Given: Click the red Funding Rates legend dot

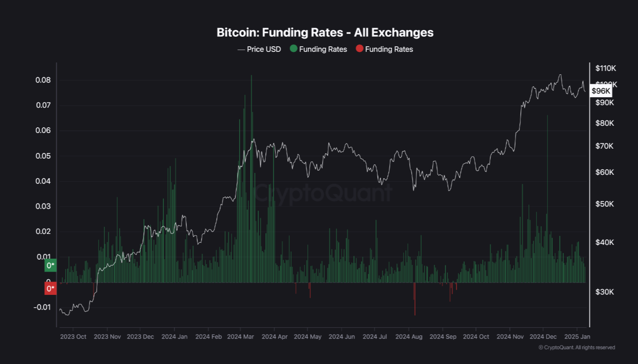Looking at the screenshot, I should pyautogui.click(x=359, y=49).
